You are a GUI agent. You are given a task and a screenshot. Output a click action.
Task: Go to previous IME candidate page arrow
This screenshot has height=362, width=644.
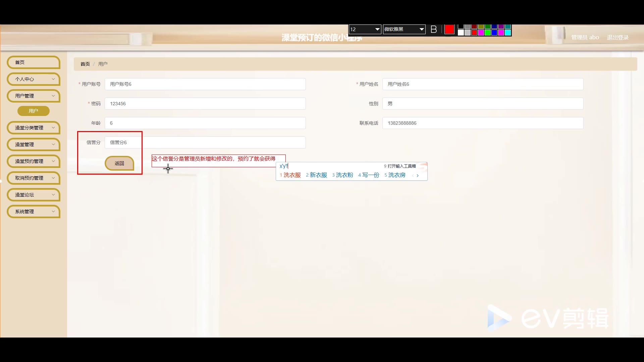(413, 175)
